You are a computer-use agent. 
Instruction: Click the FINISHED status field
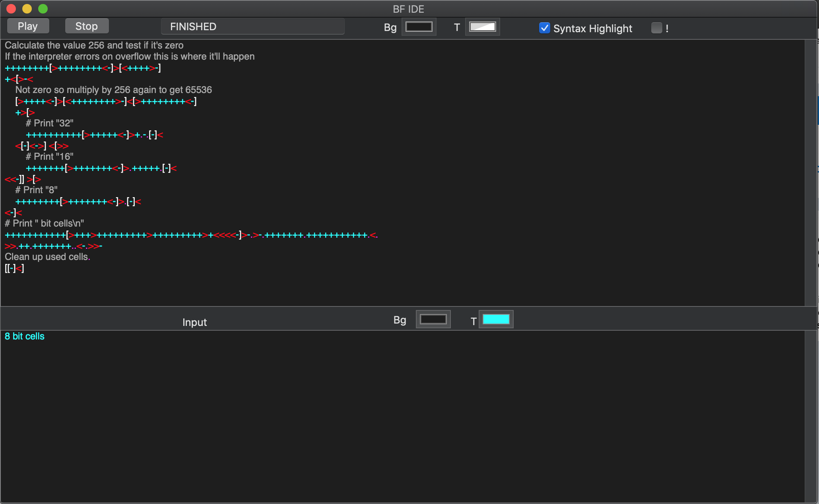(x=253, y=27)
